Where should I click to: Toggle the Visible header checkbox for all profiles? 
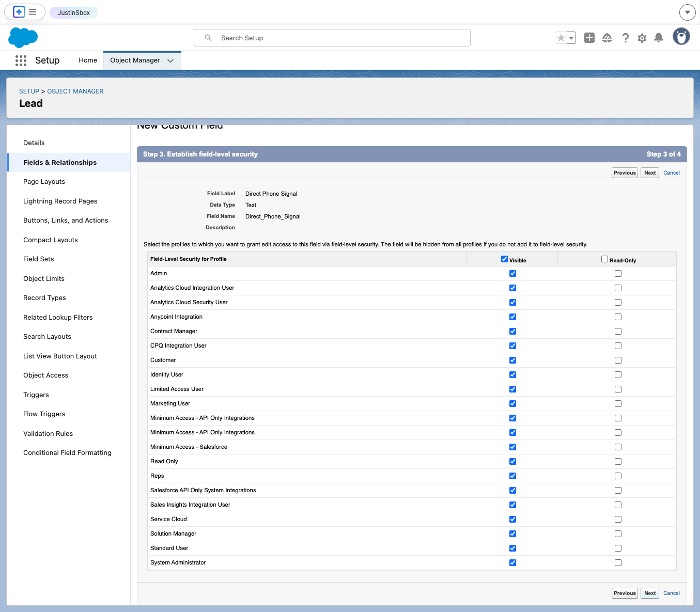point(504,259)
